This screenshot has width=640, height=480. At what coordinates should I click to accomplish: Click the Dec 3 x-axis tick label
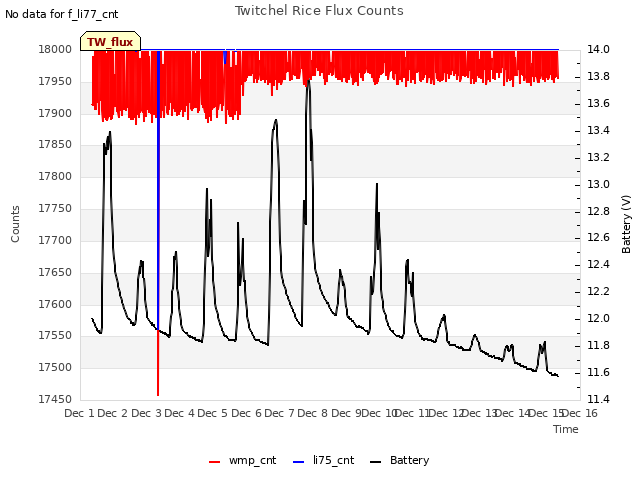146,413
